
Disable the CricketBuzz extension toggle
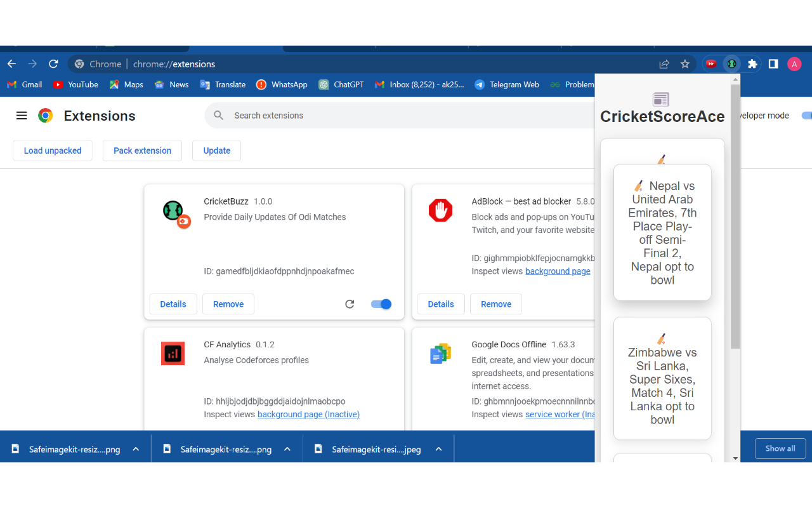click(x=381, y=304)
